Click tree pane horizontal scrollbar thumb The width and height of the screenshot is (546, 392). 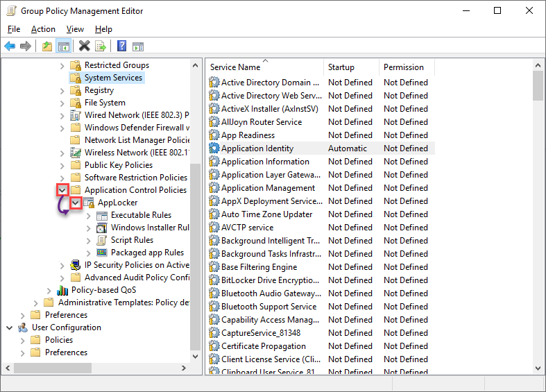53,368
